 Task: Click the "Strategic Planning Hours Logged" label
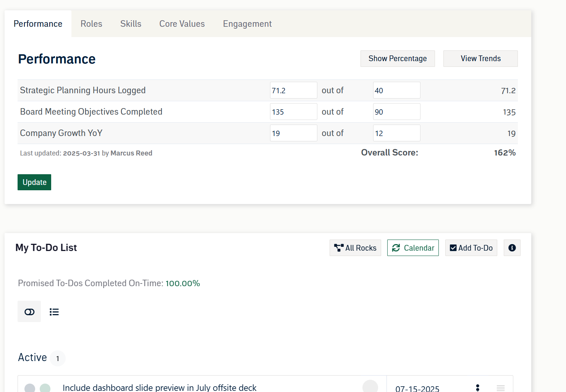click(83, 90)
